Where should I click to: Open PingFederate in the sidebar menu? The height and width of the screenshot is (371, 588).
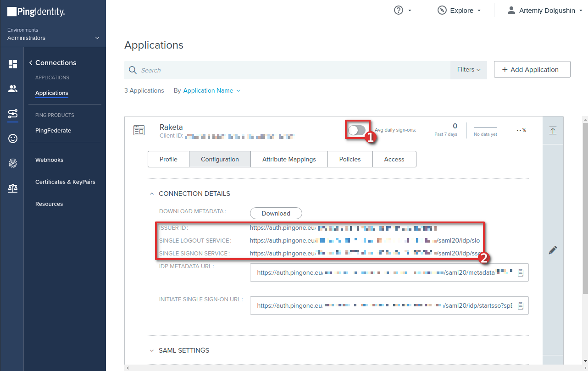(x=53, y=131)
